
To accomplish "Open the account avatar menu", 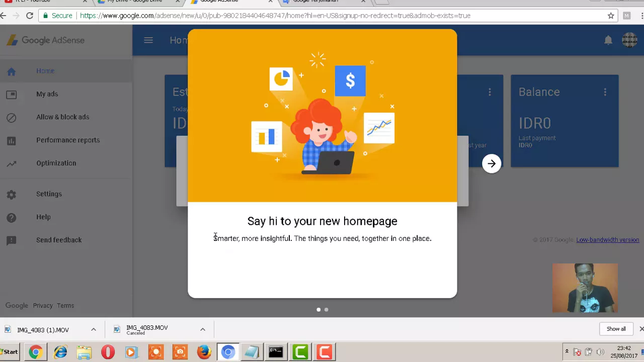I will [x=629, y=40].
